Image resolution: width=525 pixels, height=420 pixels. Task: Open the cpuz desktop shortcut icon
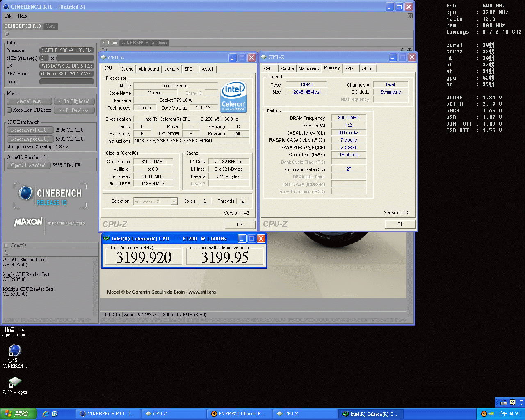click(15, 382)
